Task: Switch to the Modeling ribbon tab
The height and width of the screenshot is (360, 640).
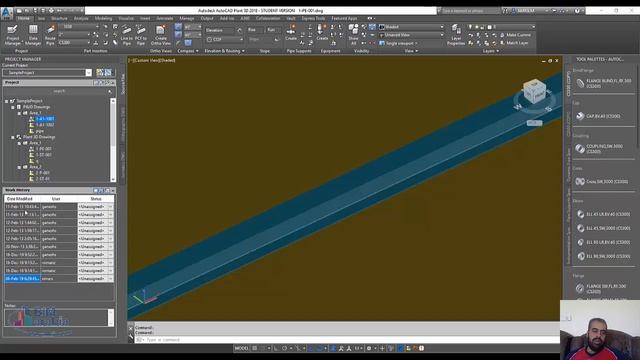Action: (x=103, y=18)
